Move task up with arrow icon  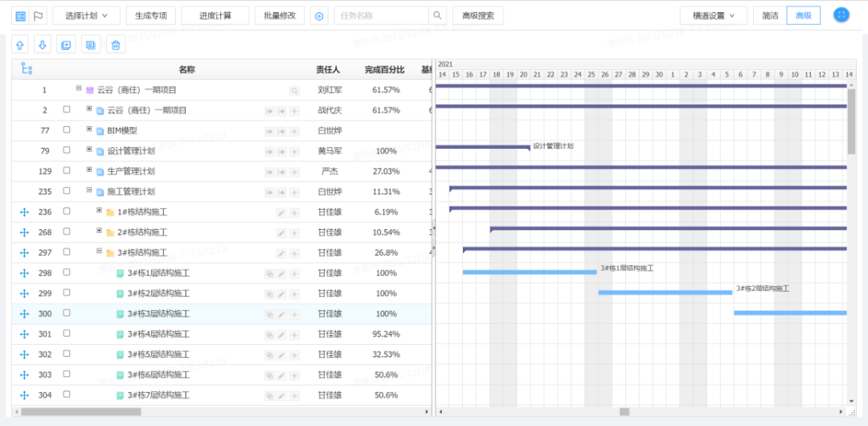[20, 45]
